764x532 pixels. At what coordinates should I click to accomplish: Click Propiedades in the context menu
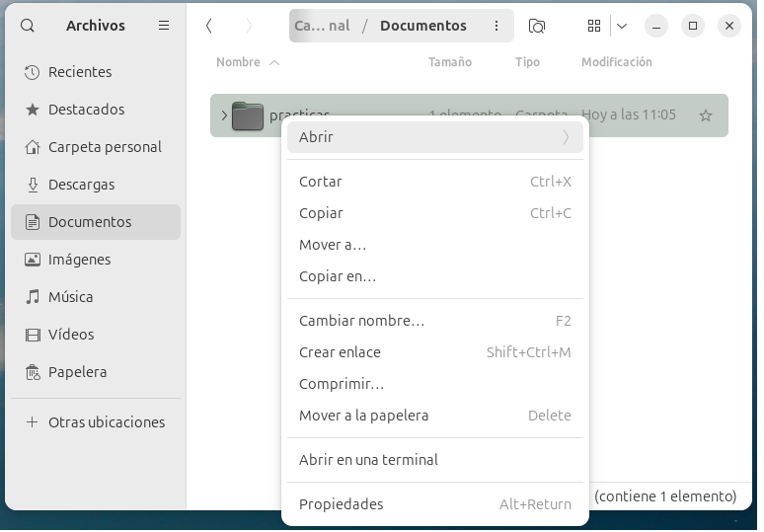point(341,504)
